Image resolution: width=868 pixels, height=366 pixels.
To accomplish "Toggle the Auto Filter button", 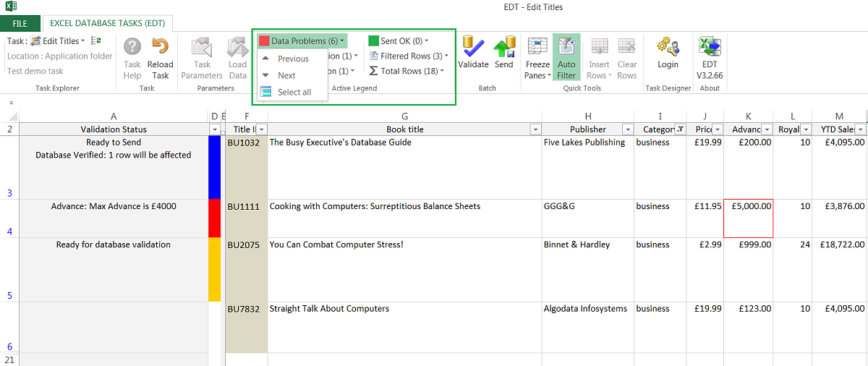I will pos(566,58).
